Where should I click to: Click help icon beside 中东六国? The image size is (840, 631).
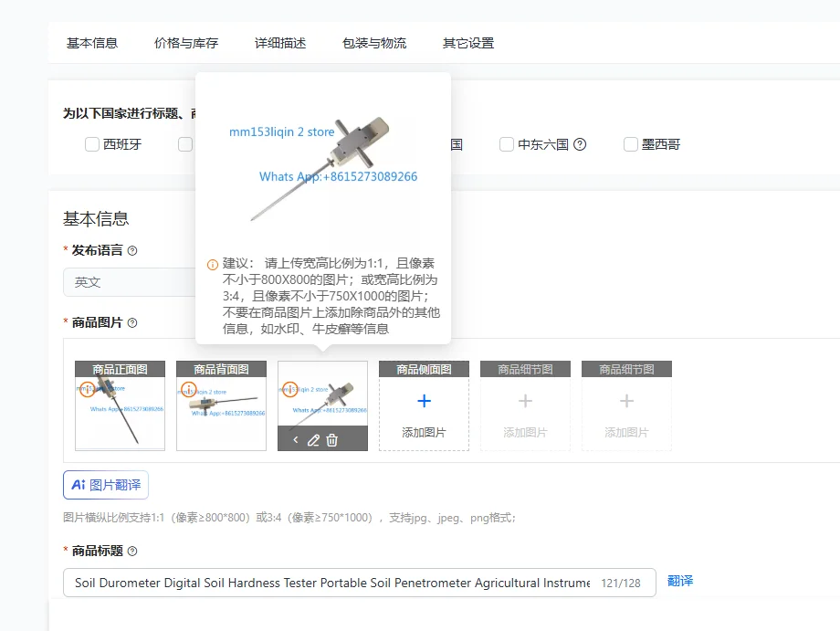tap(580, 144)
